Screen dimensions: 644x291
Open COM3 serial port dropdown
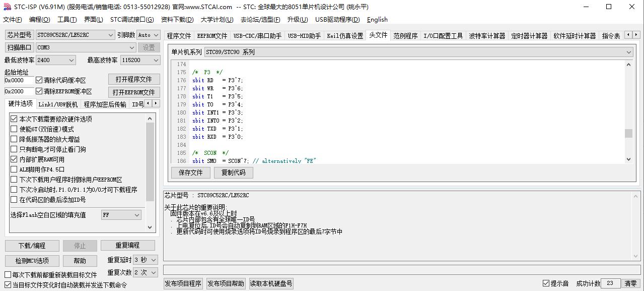[86, 47]
